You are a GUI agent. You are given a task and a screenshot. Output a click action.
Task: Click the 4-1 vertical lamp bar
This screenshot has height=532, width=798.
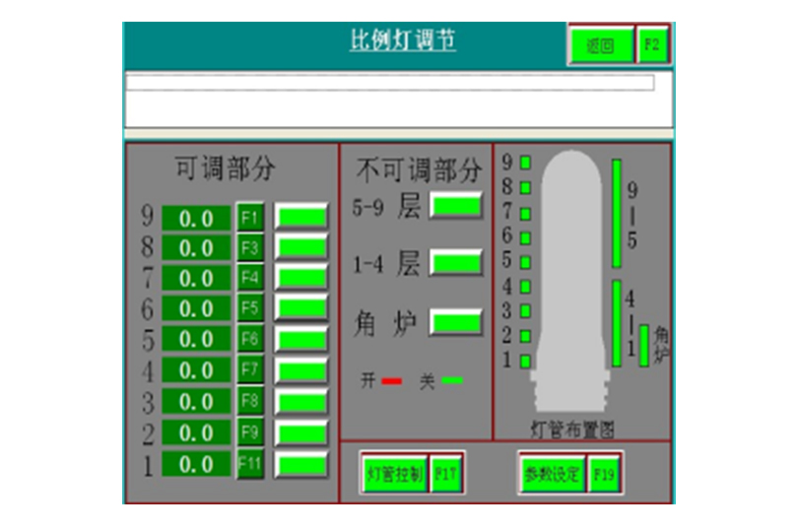tap(617, 323)
